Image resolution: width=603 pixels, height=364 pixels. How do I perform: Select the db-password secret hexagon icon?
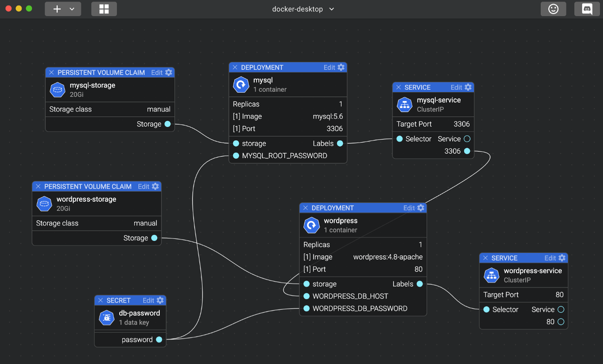point(107,318)
